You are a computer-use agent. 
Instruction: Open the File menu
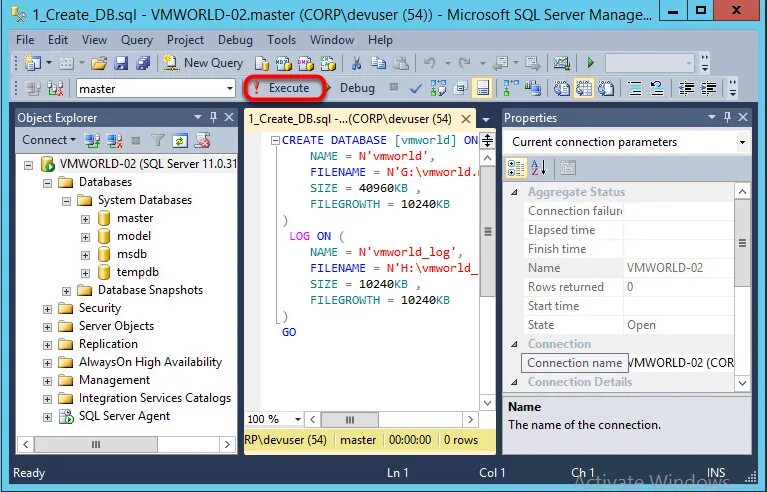pos(25,40)
